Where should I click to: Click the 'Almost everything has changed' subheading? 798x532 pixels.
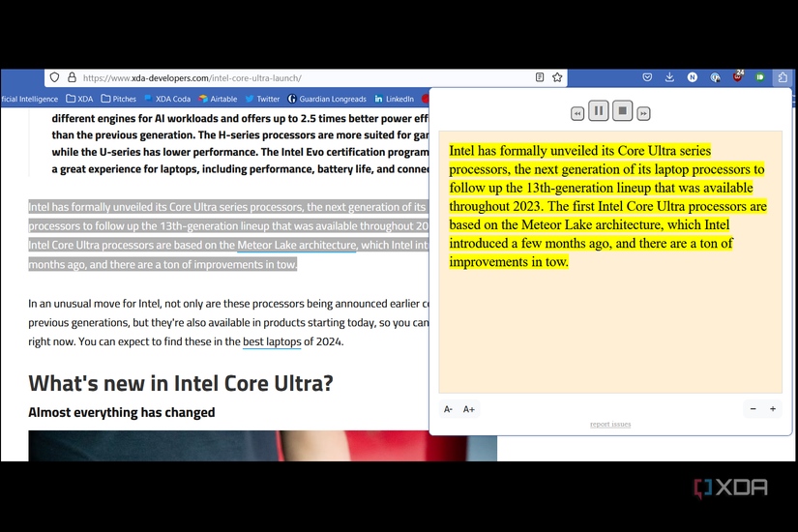[x=122, y=412]
